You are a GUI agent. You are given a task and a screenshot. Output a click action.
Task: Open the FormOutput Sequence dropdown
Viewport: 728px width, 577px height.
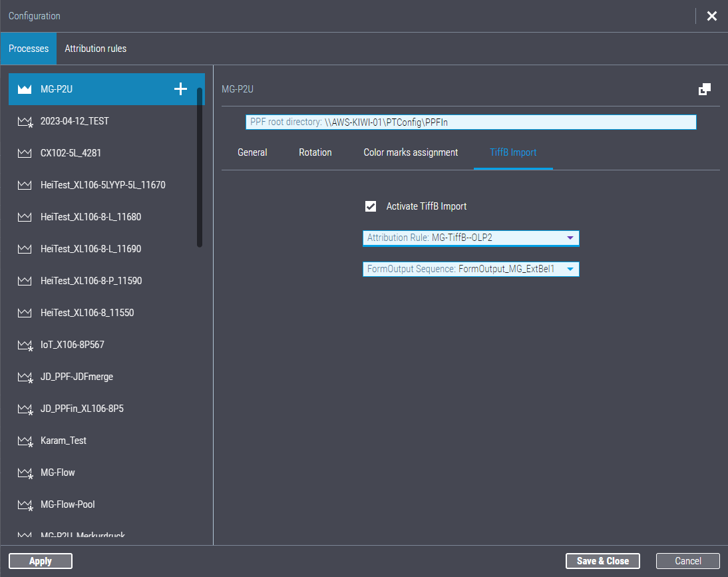tap(471, 269)
